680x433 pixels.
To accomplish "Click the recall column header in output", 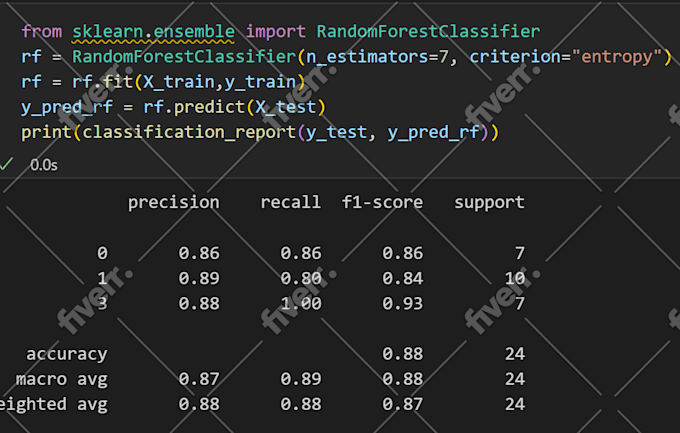I will tap(290, 202).
